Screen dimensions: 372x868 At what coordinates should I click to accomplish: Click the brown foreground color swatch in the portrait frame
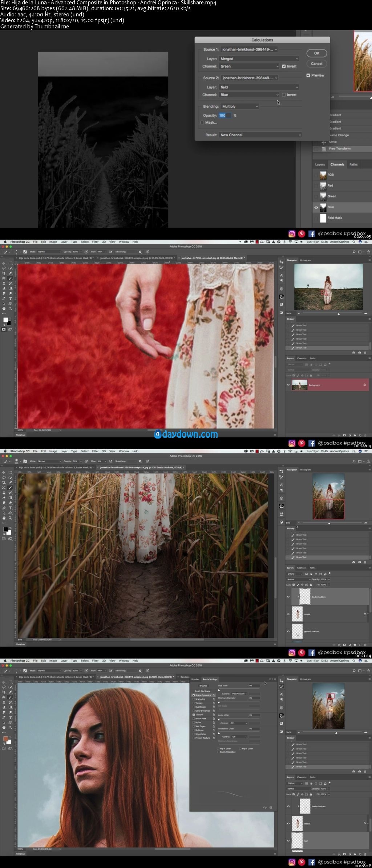click(x=5, y=739)
